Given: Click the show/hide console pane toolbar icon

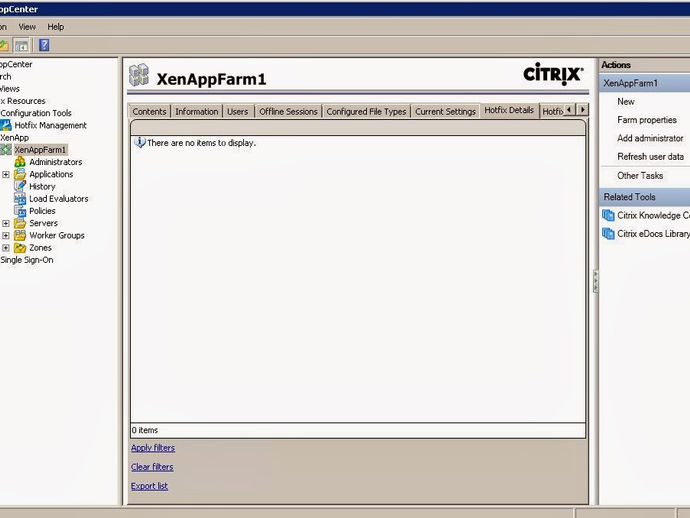Looking at the screenshot, I should (22, 45).
